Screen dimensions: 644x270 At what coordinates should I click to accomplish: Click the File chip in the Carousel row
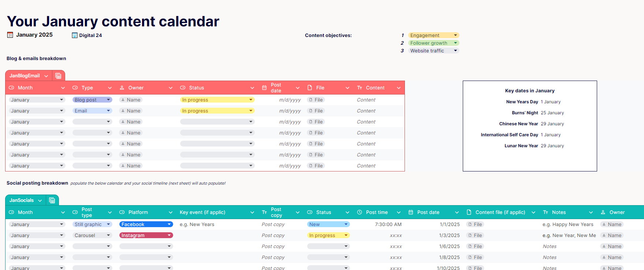click(x=475, y=236)
